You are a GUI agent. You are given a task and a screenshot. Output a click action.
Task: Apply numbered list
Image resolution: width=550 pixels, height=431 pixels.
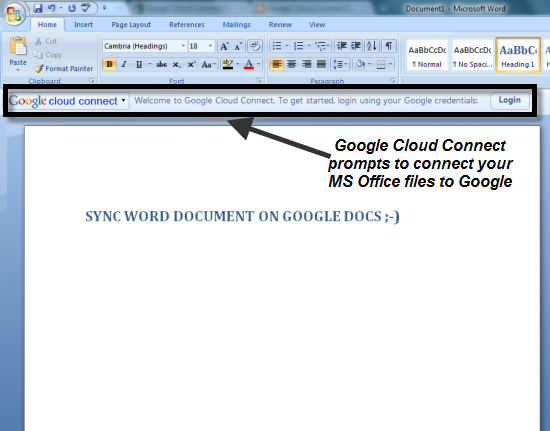coord(299,46)
